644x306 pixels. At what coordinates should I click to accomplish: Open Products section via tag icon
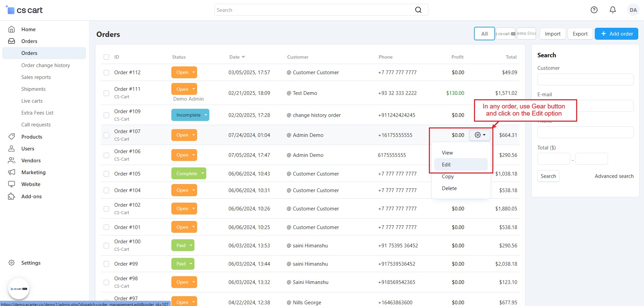click(12, 137)
